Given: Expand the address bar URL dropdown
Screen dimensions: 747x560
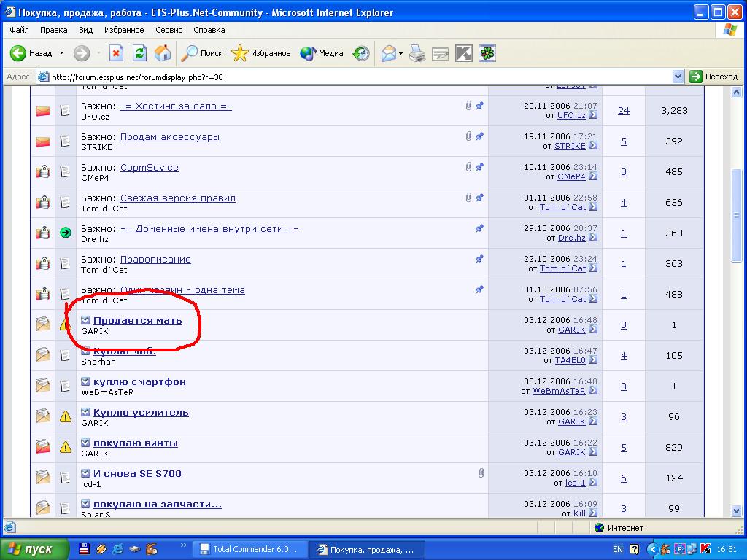Looking at the screenshot, I should (678, 77).
